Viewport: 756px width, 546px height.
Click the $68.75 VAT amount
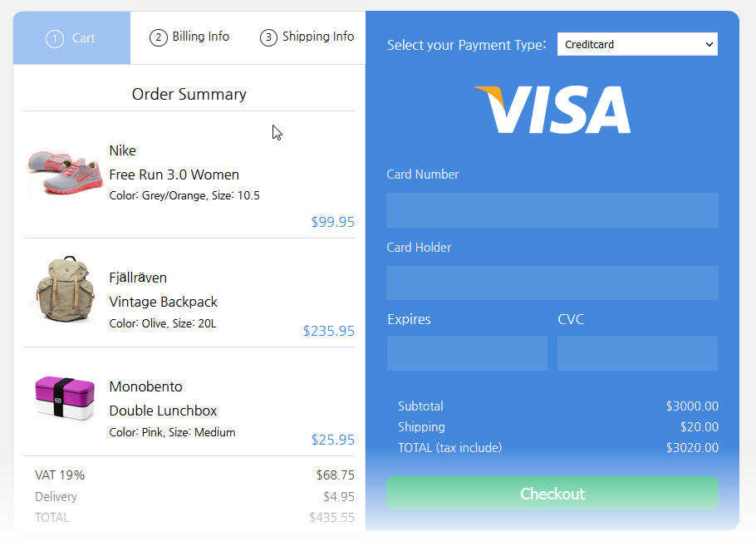[x=335, y=475]
